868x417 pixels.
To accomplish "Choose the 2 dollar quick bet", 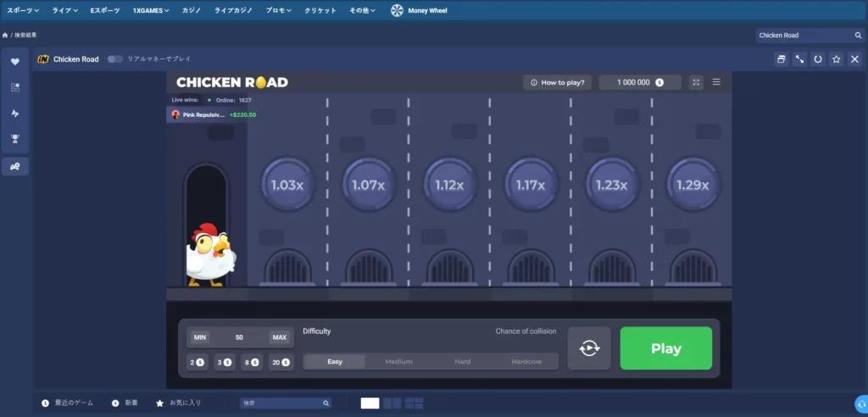I will (197, 362).
